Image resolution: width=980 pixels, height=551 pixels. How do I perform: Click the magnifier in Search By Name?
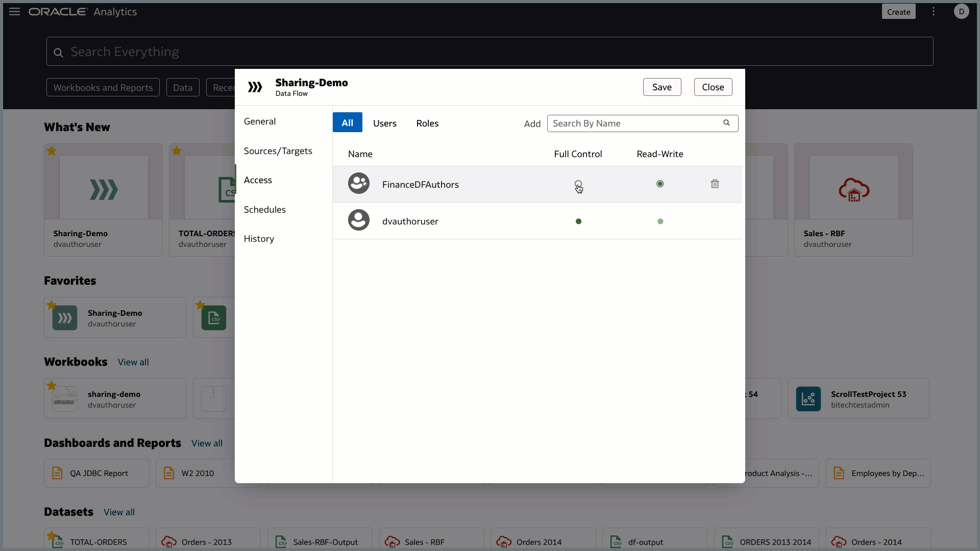(x=727, y=123)
